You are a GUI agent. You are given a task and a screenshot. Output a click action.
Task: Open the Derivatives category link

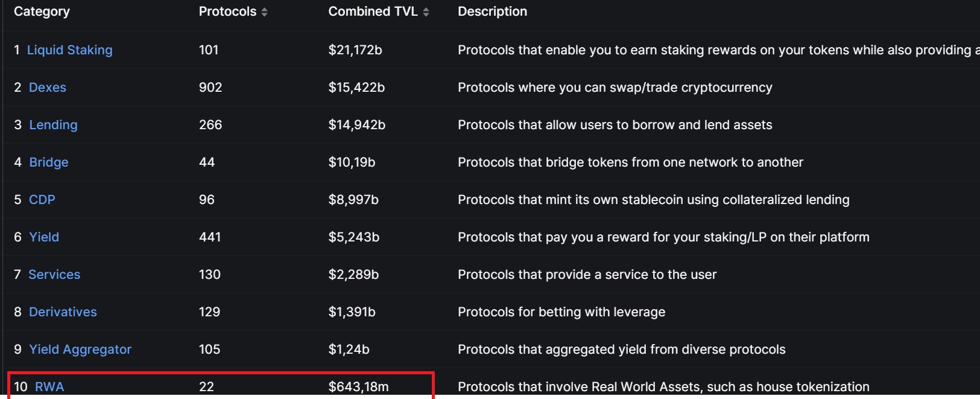(63, 312)
